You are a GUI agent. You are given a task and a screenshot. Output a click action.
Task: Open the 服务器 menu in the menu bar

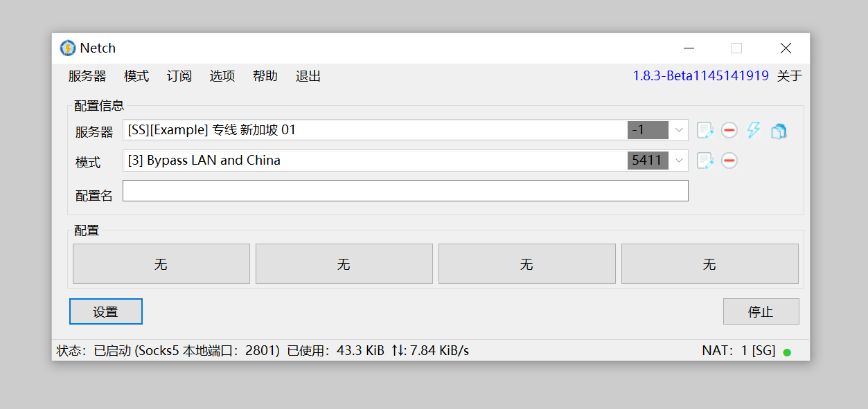click(87, 76)
